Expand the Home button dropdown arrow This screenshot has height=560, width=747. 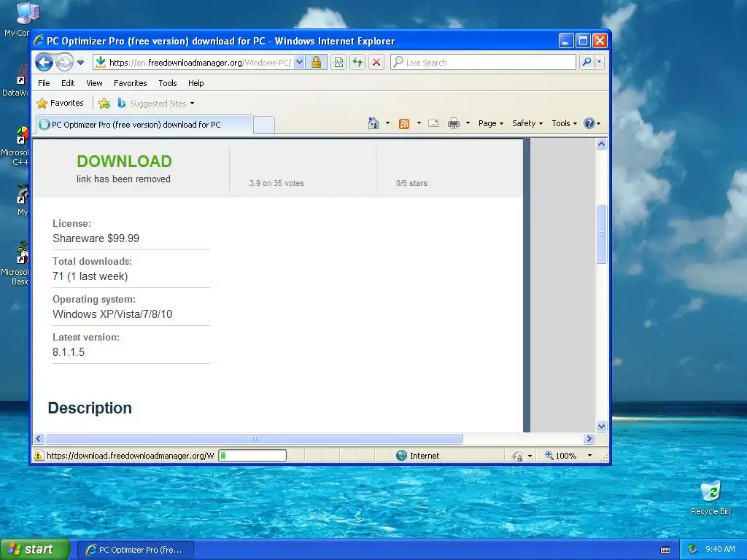(x=387, y=123)
